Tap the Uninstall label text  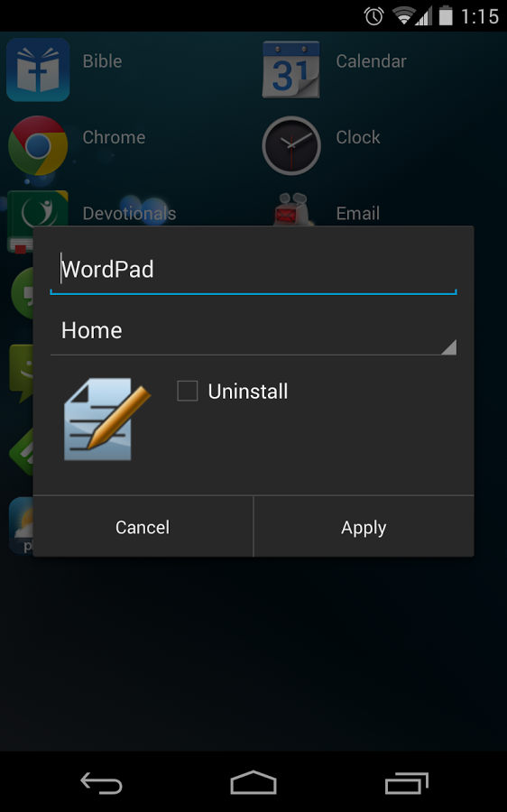pyautogui.click(x=247, y=392)
